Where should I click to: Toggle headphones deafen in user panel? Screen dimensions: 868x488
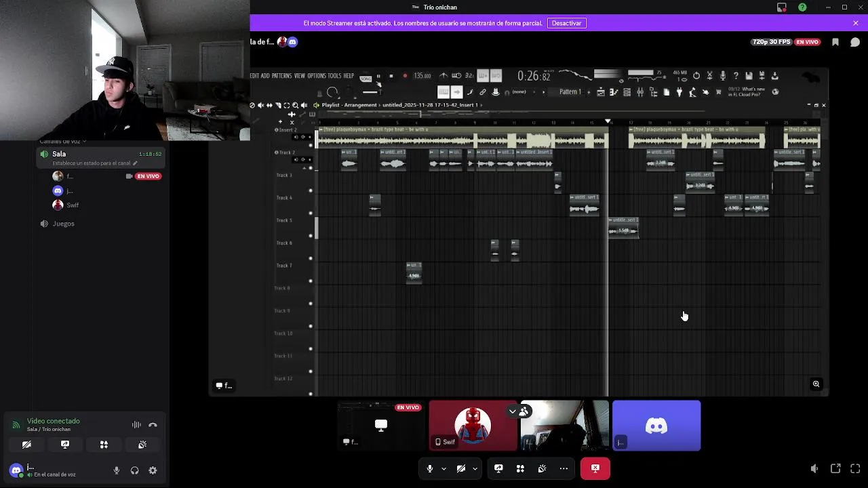[134, 470]
